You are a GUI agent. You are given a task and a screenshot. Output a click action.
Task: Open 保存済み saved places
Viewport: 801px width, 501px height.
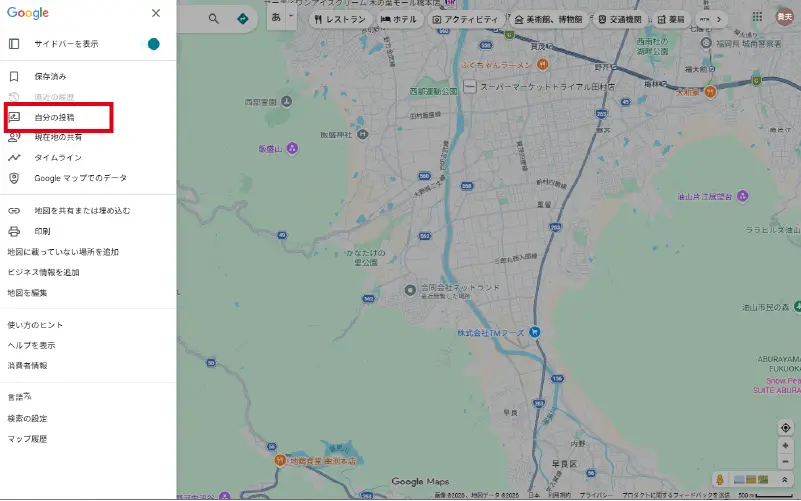click(50, 76)
